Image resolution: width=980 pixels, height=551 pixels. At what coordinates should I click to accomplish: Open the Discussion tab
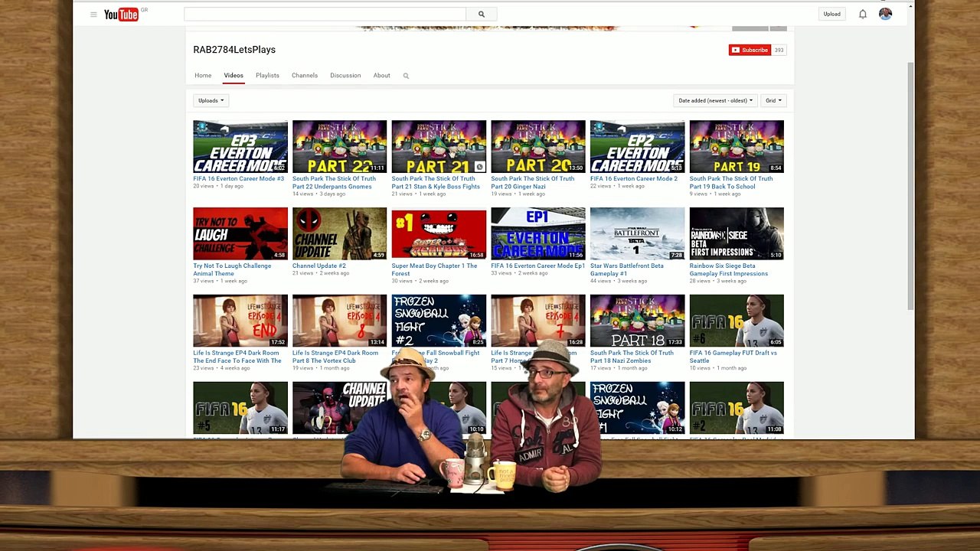tap(345, 76)
